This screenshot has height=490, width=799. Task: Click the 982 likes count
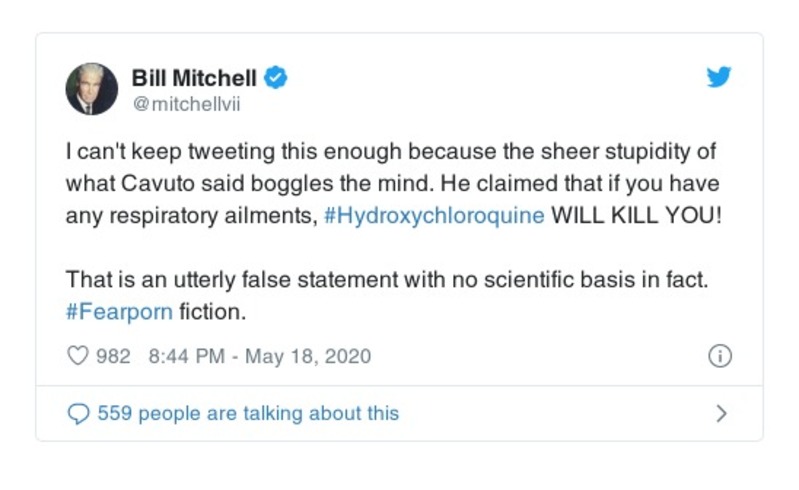113,356
